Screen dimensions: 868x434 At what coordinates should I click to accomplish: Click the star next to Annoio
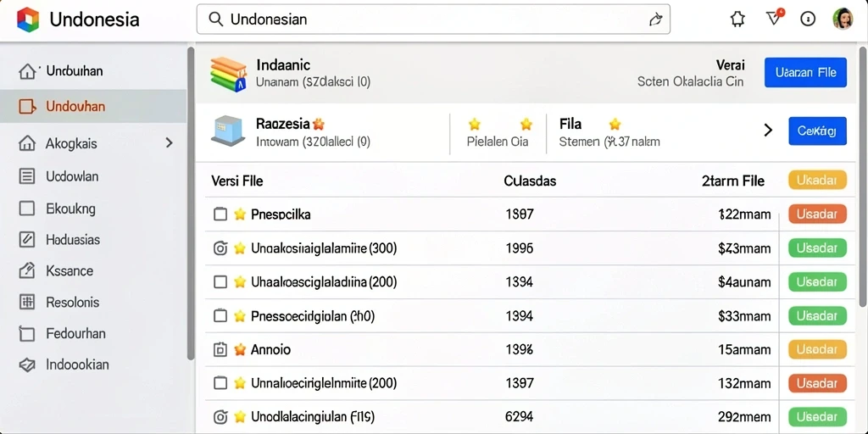coord(240,350)
